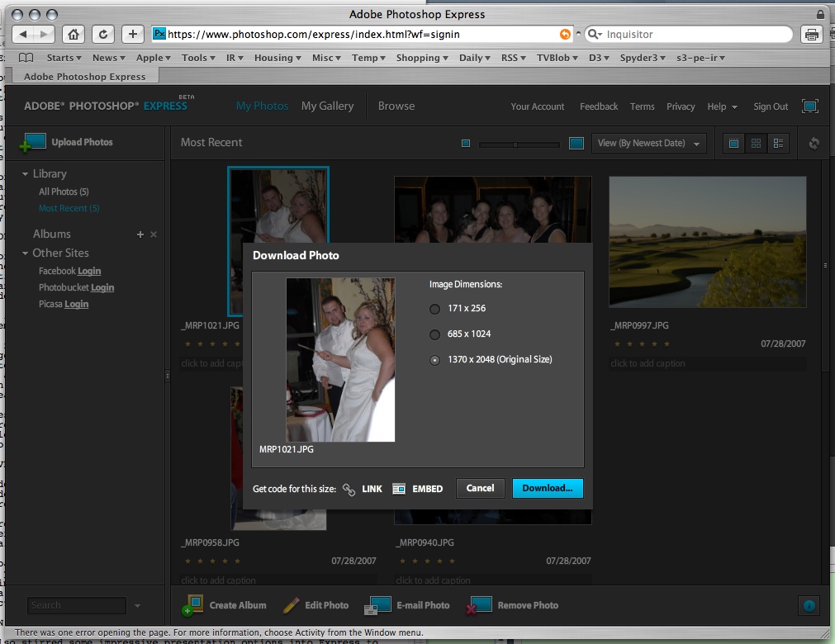Click the E-mail Photo icon

point(378,605)
